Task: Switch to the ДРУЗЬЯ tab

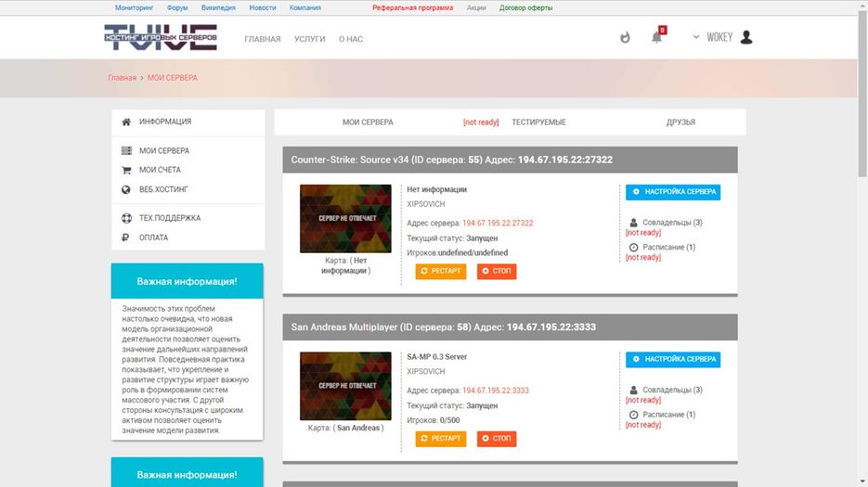Action: coord(680,122)
